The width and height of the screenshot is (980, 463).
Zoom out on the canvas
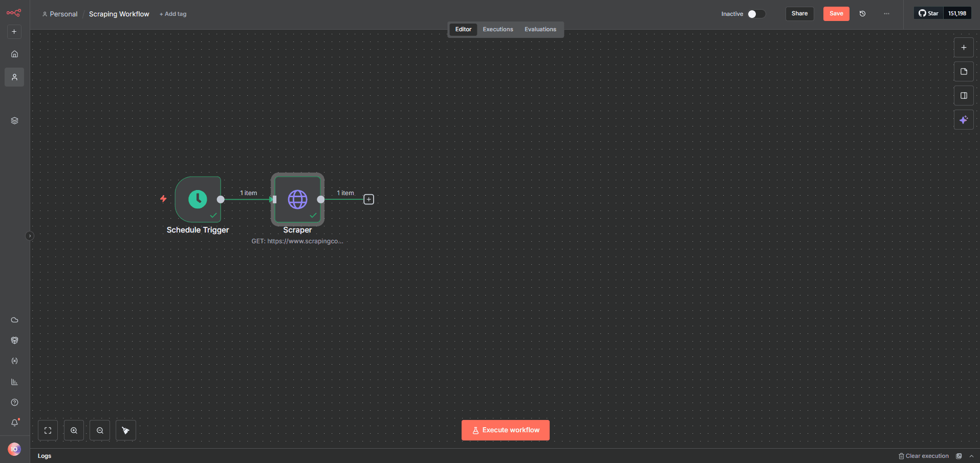tap(100, 431)
